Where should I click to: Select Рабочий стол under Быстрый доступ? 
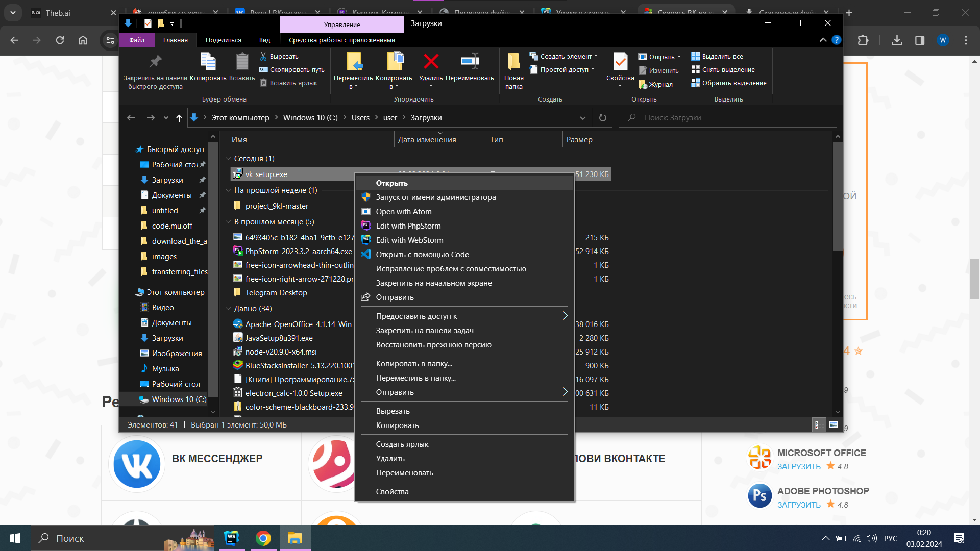pos(173,165)
